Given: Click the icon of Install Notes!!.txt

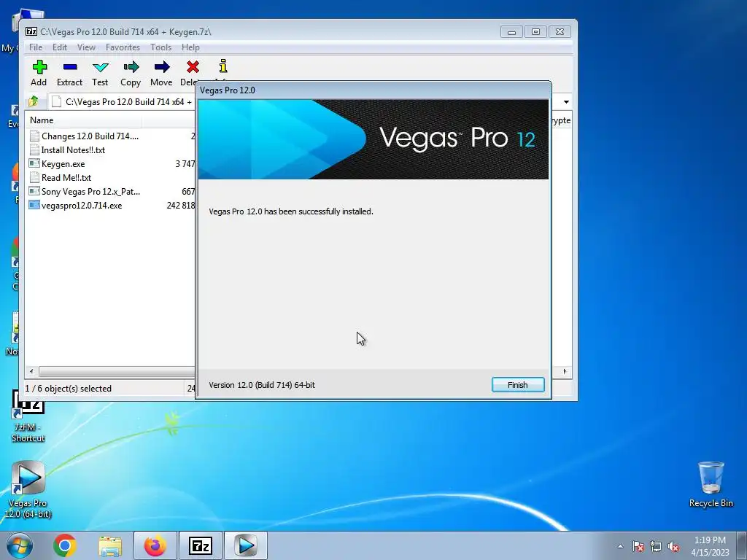Looking at the screenshot, I should 34,150.
